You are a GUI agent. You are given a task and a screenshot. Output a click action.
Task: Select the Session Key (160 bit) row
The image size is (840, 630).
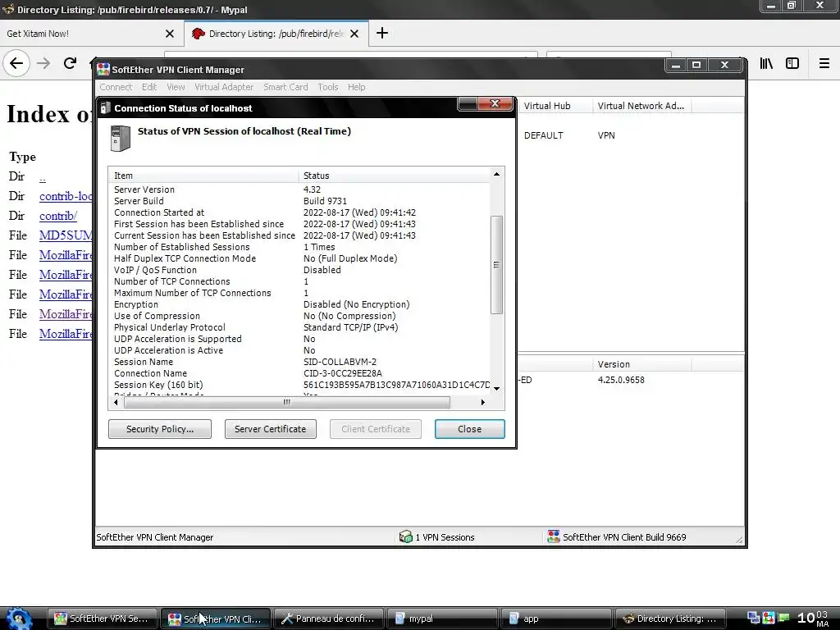[299, 385]
